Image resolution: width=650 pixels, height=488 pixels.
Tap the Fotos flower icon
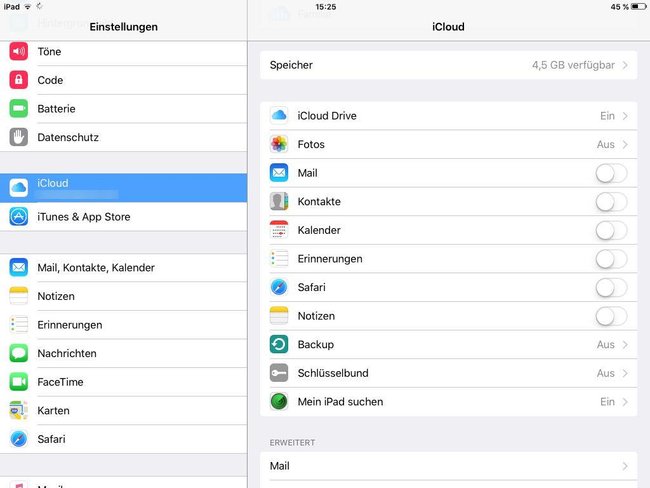click(x=279, y=144)
